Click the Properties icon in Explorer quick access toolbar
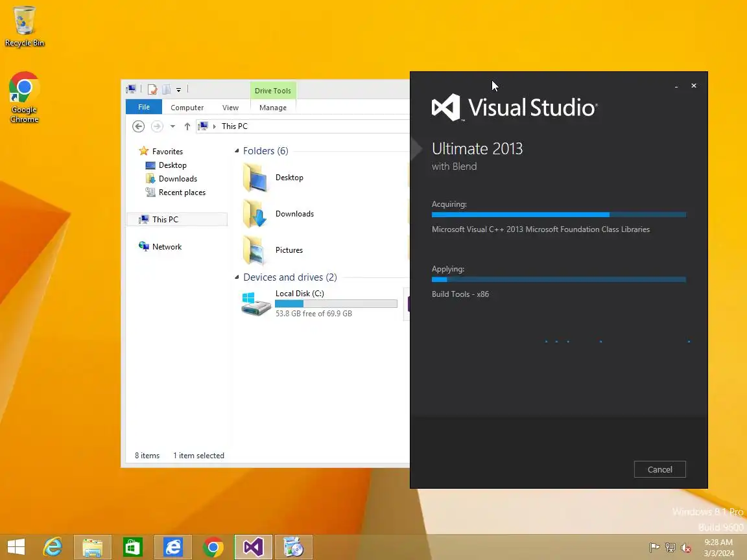The height and width of the screenshot is (560, 747). [x=152, y=89]
